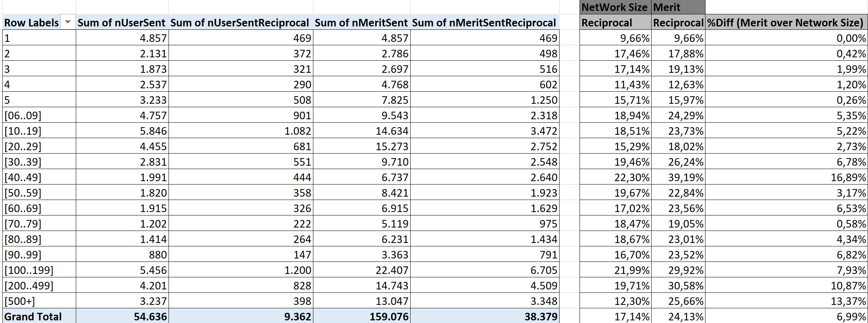This screenshot has width=868, height=323.
Task: Click the [90..99] row label
Action: pyautogui.click(x=39, y=254)
